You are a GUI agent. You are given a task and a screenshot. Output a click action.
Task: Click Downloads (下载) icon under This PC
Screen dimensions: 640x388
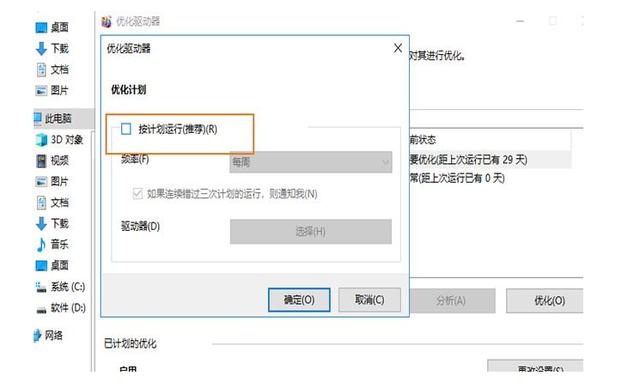point(41,224)
